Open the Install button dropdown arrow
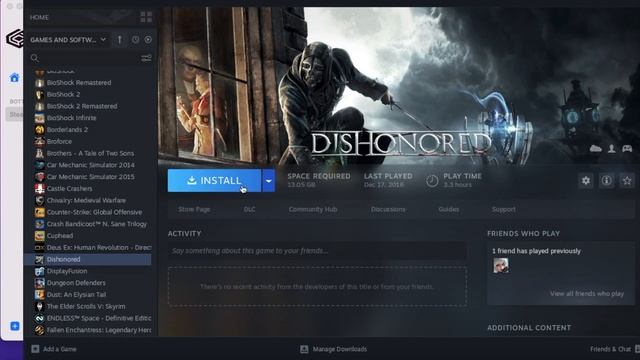This screenshot has width=640, height=360. coord(269,180)
